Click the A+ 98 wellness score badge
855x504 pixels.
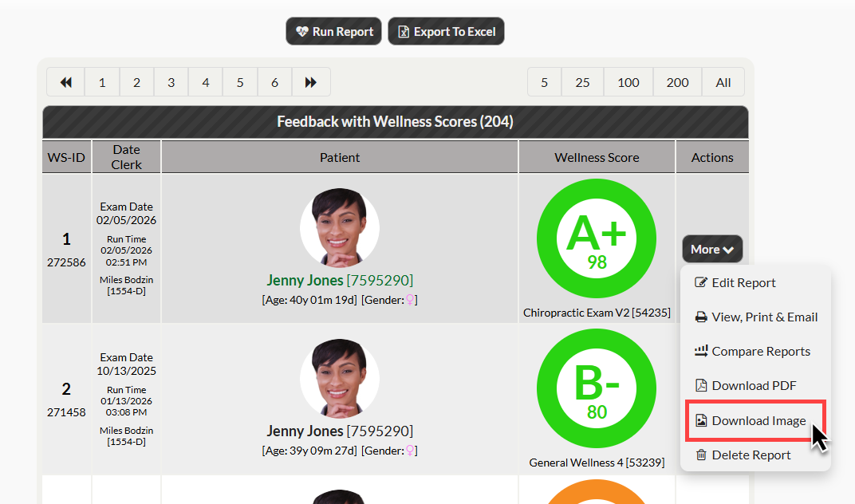coord(597,238)
